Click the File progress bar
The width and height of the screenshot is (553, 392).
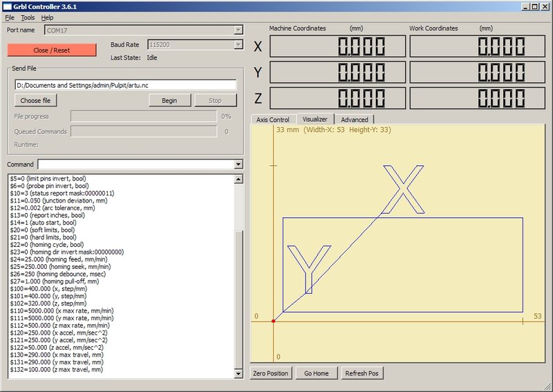click(144, 116)
